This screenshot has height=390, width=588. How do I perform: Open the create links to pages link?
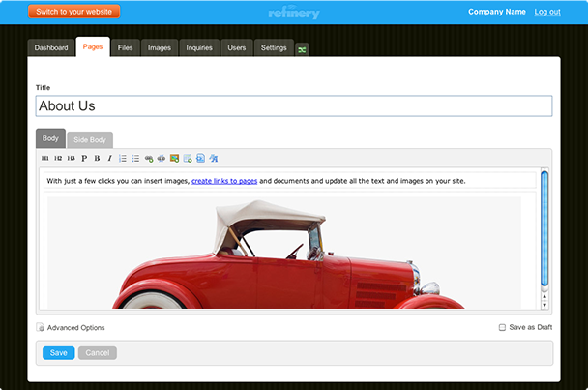click(x=224, y=181)
